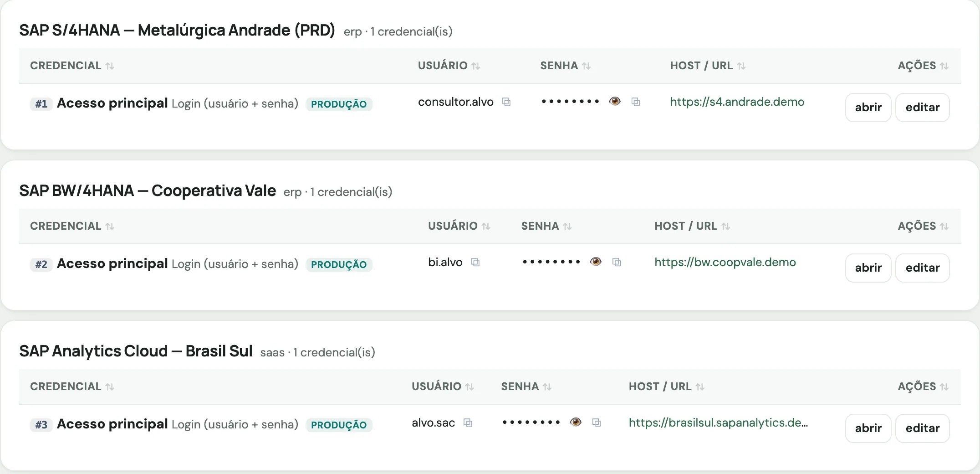
Task: Click abrir for SAP S/4HANA credential
Action: (x=868, y=108)
